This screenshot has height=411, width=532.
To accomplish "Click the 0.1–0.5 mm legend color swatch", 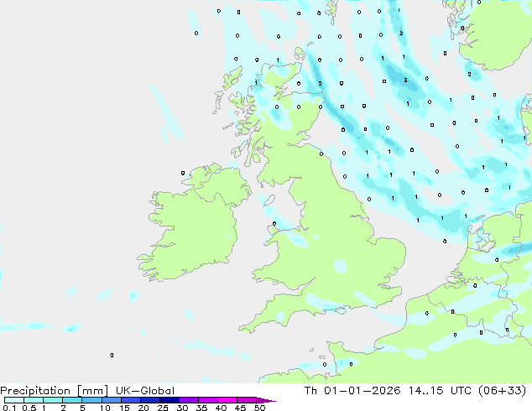I will pos(14,400).
